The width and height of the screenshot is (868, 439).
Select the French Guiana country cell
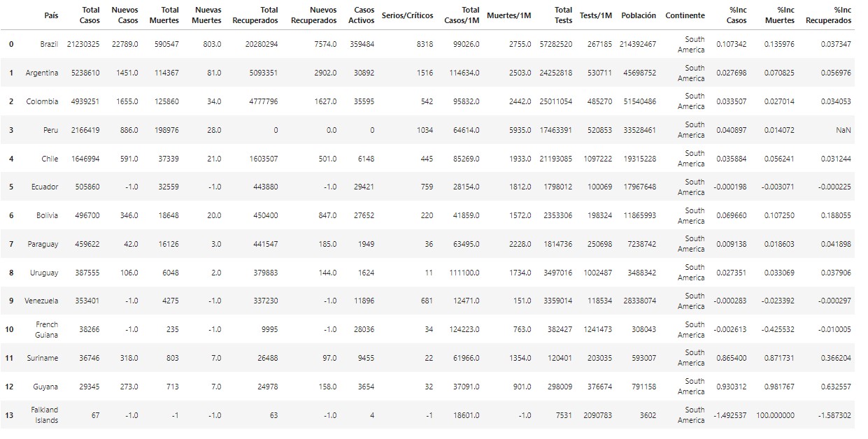tap(48, 329)
